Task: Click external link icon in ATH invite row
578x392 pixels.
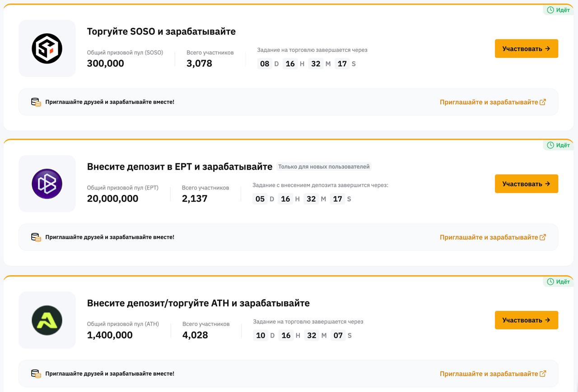Action: [x=543, y=374]
